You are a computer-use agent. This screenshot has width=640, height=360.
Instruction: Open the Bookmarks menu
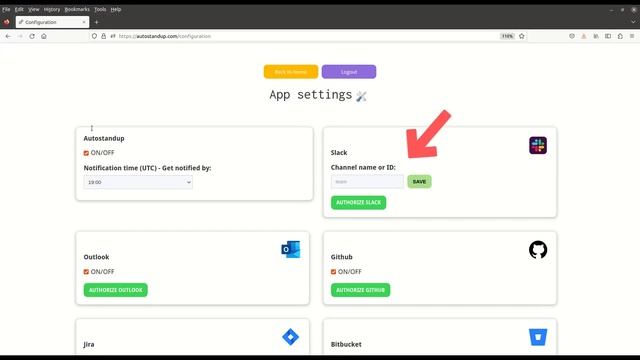click(x=77, y=9)
